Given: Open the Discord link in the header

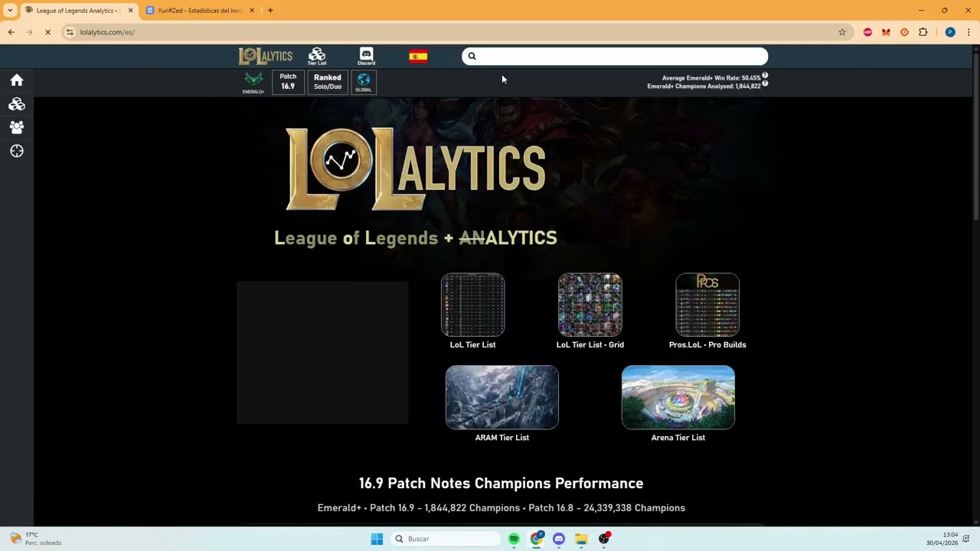Looking at the screenshot, I should click(x=367, y=57).
